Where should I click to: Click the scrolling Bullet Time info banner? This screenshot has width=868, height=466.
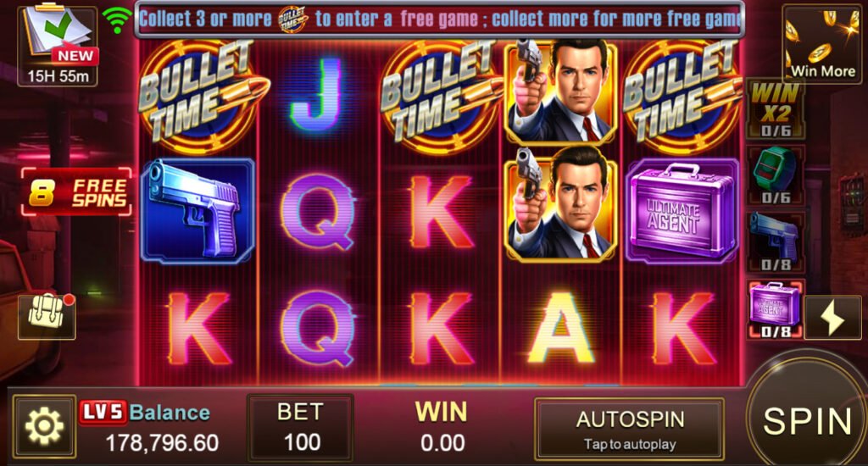(440, 19)
